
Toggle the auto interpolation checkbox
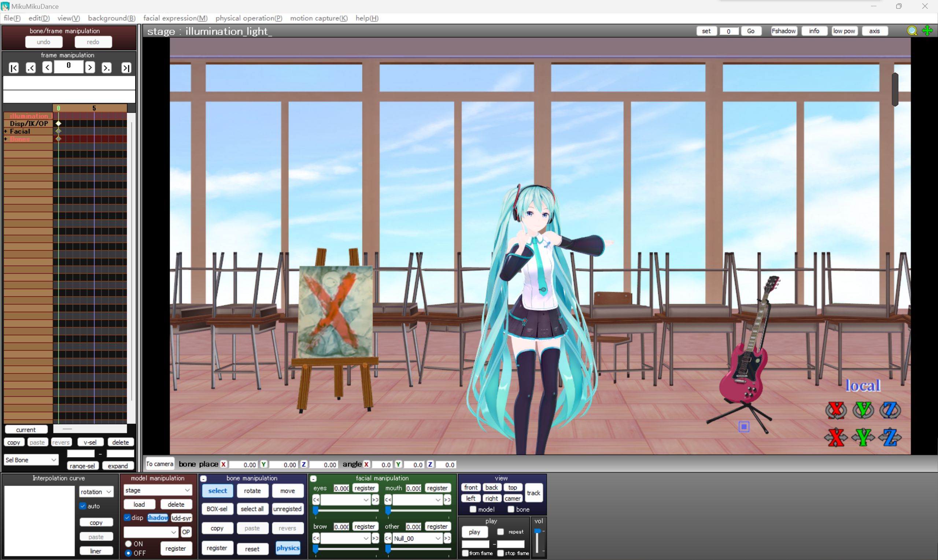(x=83, y=506)
